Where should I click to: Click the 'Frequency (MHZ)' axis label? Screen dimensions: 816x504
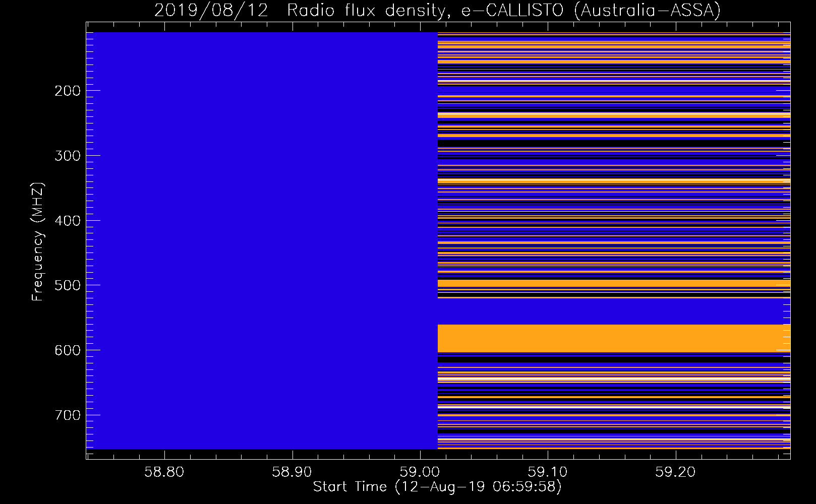coord(38,241)
